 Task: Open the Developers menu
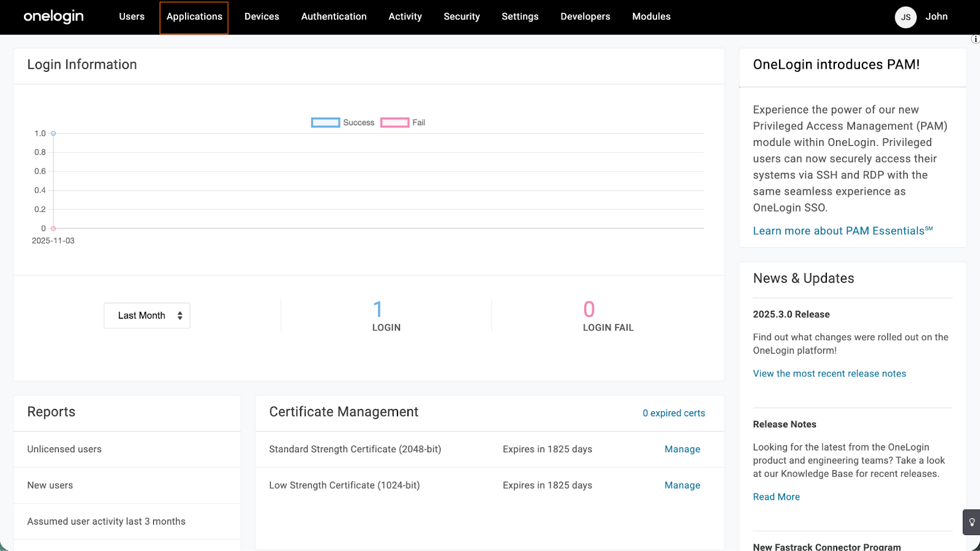585,17
